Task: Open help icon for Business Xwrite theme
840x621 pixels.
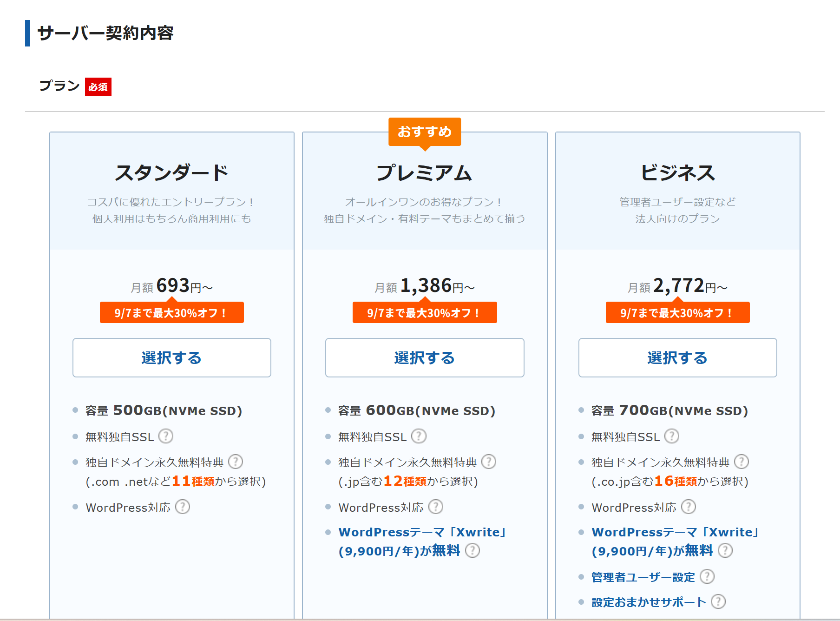Action: pyautogui.click(x=725, y=550)
